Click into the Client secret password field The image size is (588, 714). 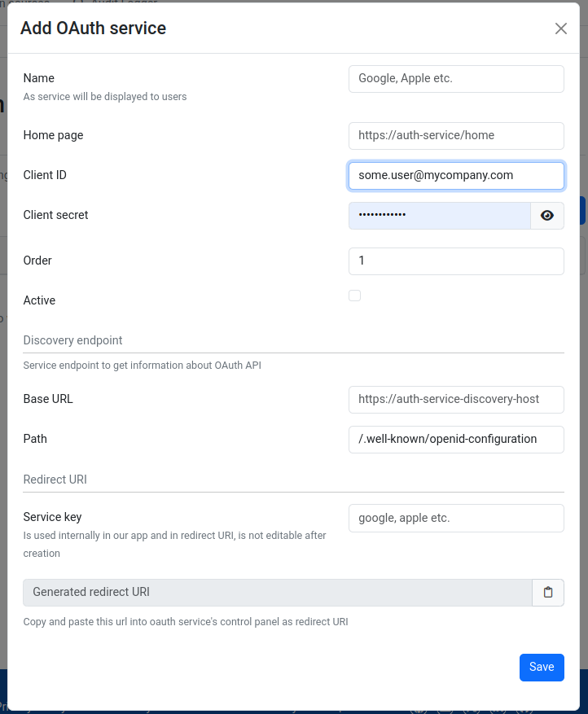(440, 216)
